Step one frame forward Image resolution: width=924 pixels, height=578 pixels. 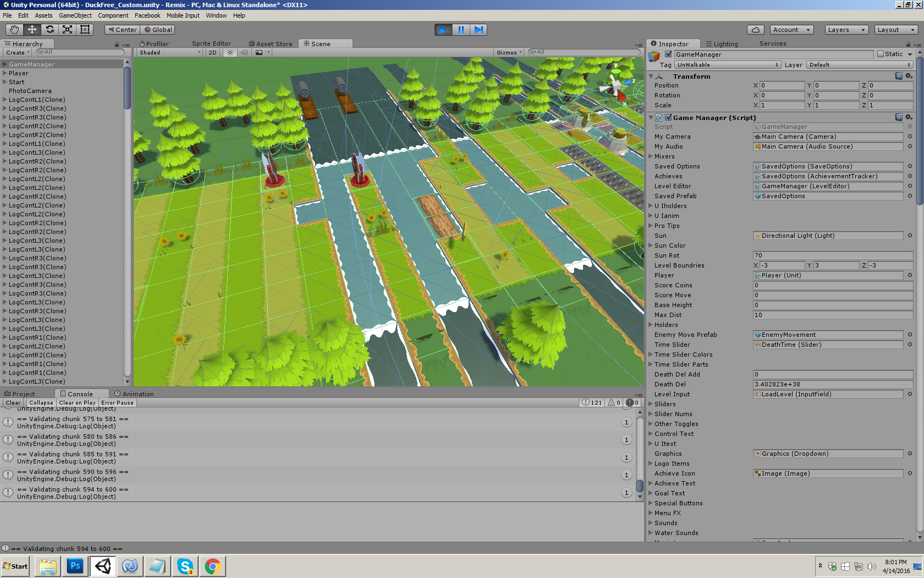[x=479, y=30]
